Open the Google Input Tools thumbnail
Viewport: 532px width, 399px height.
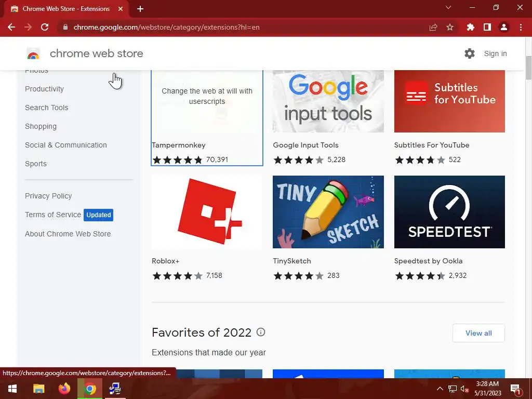328,101
